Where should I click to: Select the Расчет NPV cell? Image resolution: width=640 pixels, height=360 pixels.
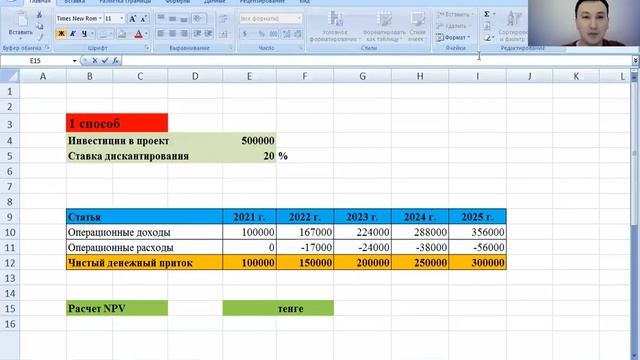[x=117, y=308]
